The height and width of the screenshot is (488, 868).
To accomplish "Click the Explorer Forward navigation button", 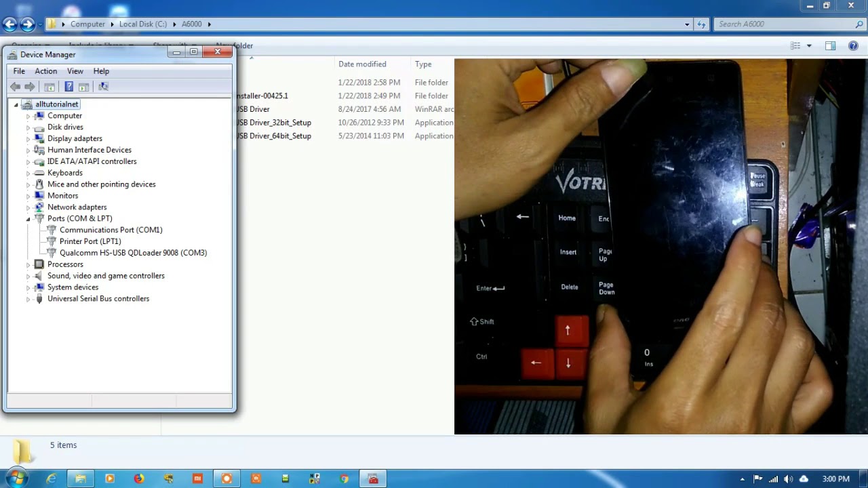I will [x=27, y=24].
